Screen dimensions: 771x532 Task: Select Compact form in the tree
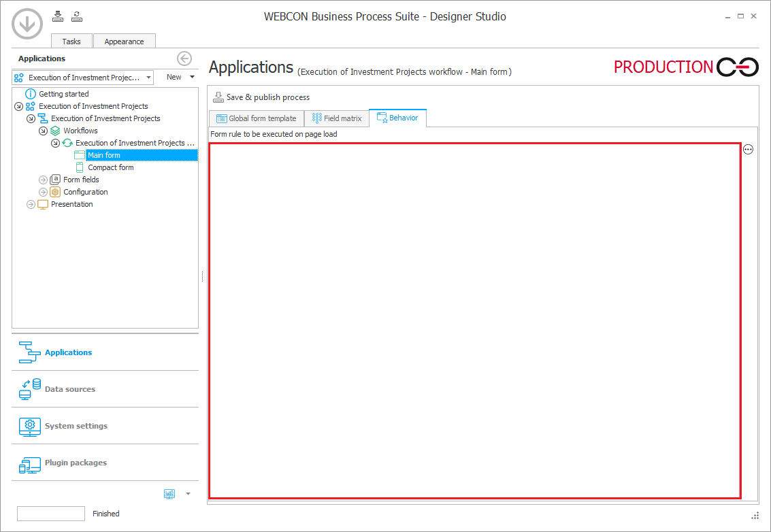111,167
